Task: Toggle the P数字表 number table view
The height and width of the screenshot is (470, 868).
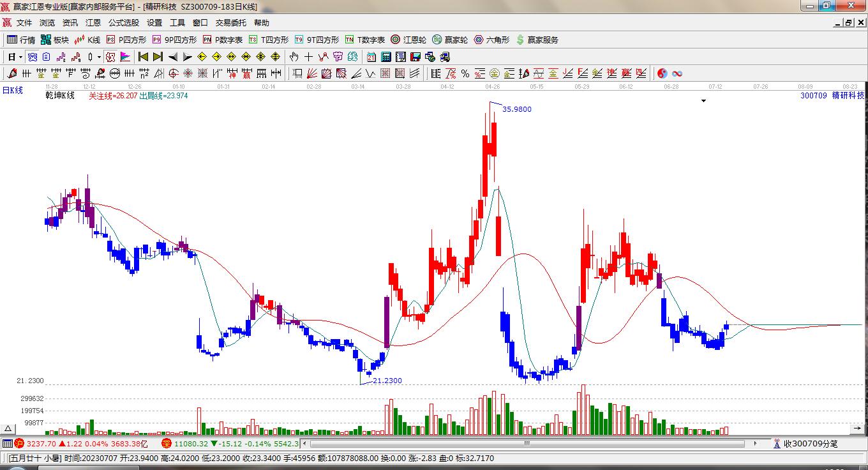Action: tap(223, 40)
